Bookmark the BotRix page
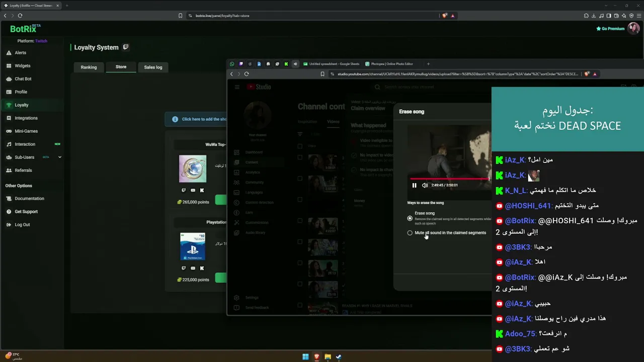The image size is (644, 362). (180, 16)
